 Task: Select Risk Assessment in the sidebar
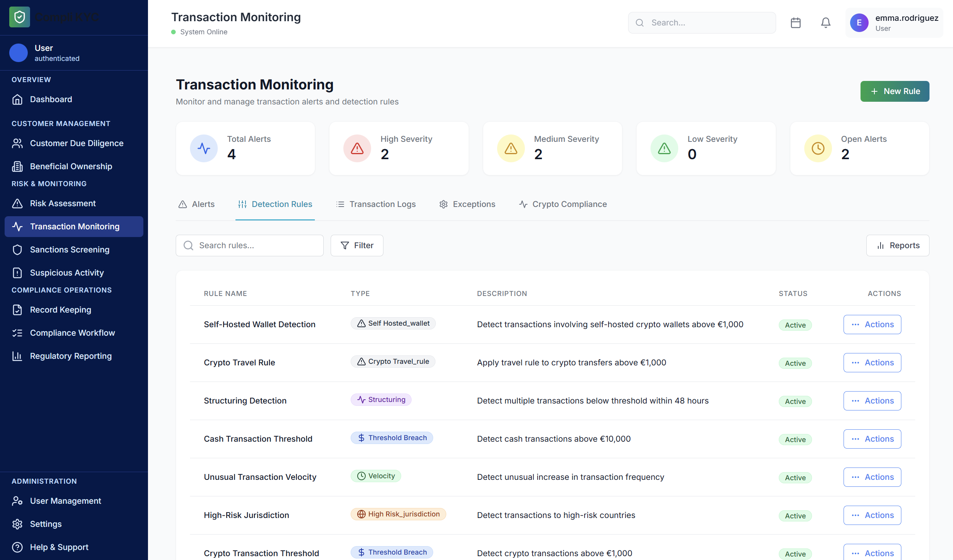click(63, 203)
